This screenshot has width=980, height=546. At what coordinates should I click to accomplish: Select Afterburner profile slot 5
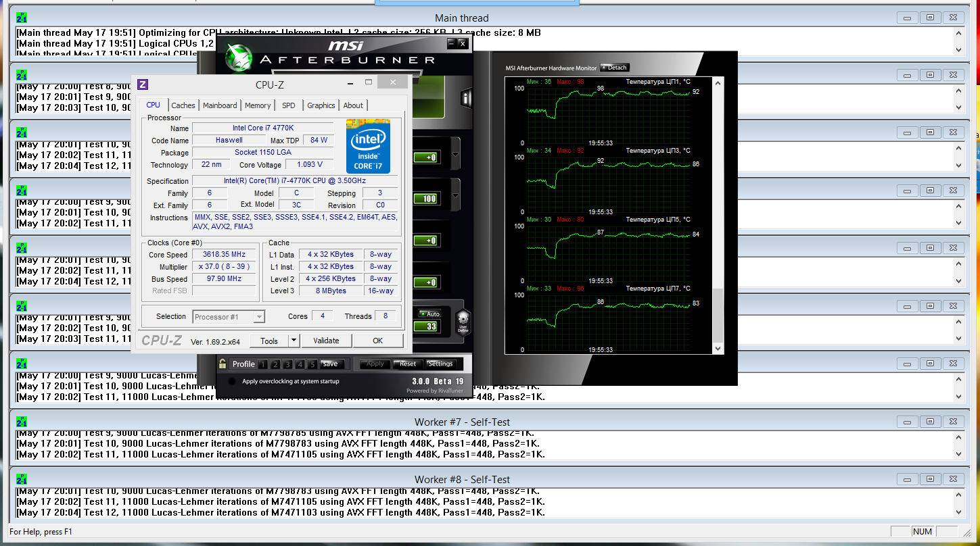coord(312,364)
